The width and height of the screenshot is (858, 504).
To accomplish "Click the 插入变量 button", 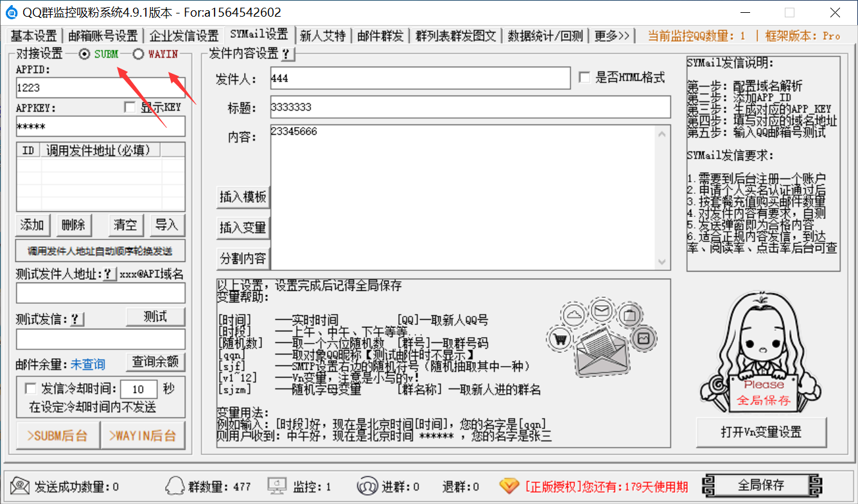I will [x=243, y=228].
